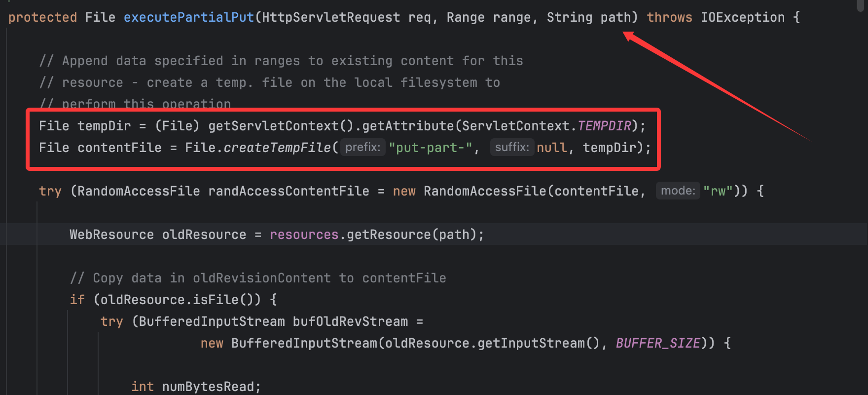The height and width of the screenshot is (395, 868).
Task: Click the "rw" string literal
Action: tap(718, 191)
